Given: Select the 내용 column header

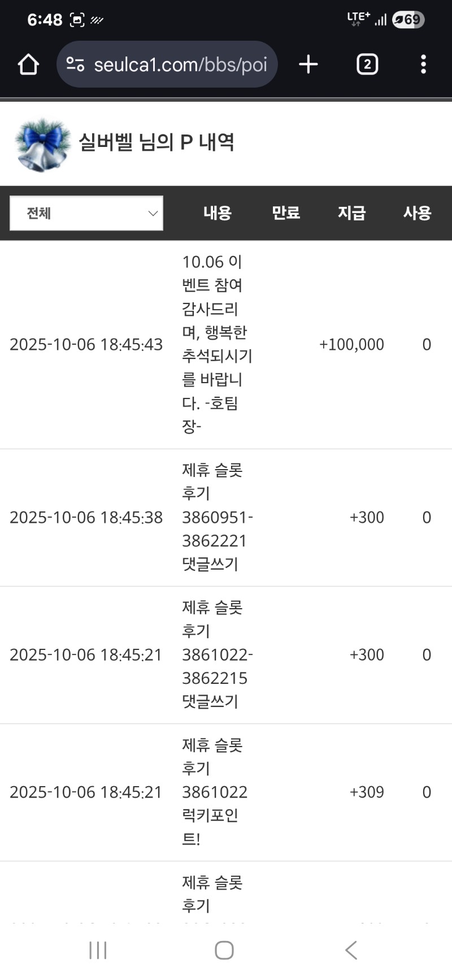Looking at the screenshot, I should point(218,213).
